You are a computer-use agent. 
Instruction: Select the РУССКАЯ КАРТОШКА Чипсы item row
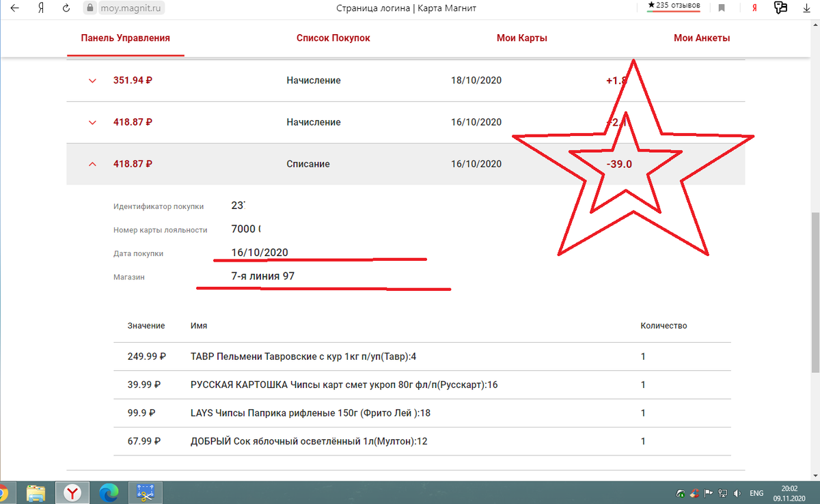point(422,384)
